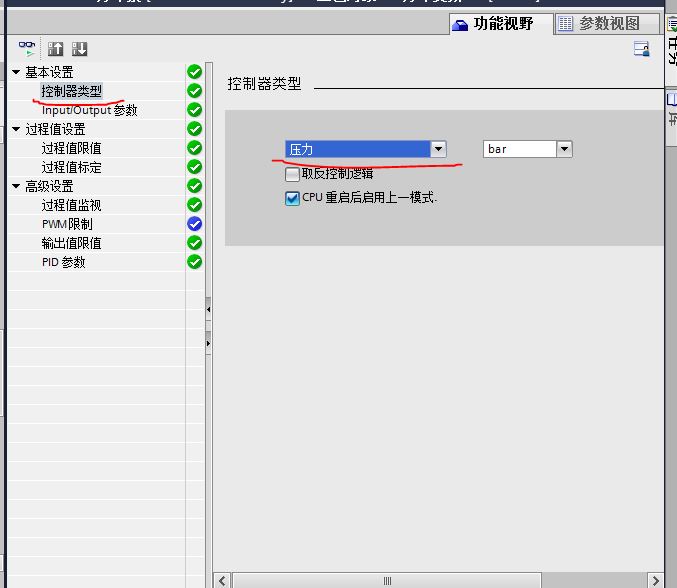Screen dimensions: 677x588
Task: Click the 基本设置 group label
Action: coord(49,72)
